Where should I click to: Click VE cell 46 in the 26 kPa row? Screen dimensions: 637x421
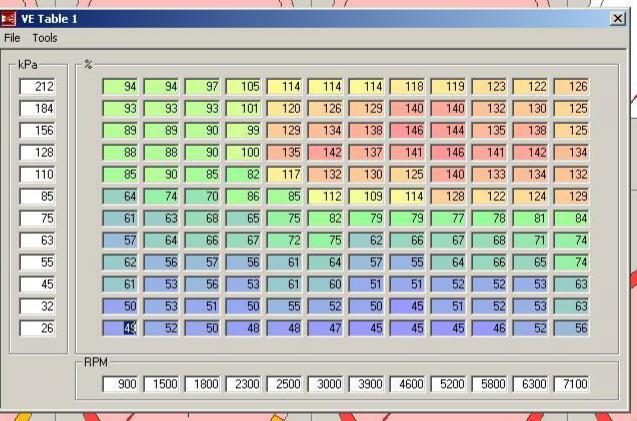point(490,328)
